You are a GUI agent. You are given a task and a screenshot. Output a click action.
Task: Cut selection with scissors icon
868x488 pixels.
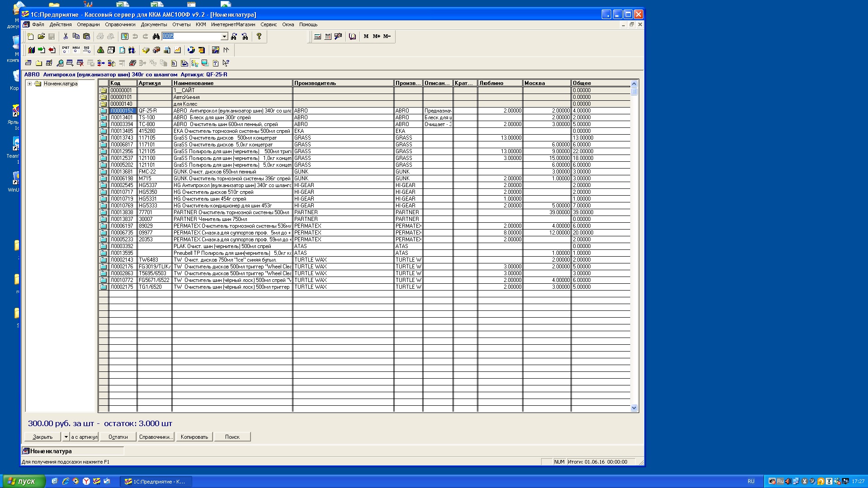coord(66,37)
